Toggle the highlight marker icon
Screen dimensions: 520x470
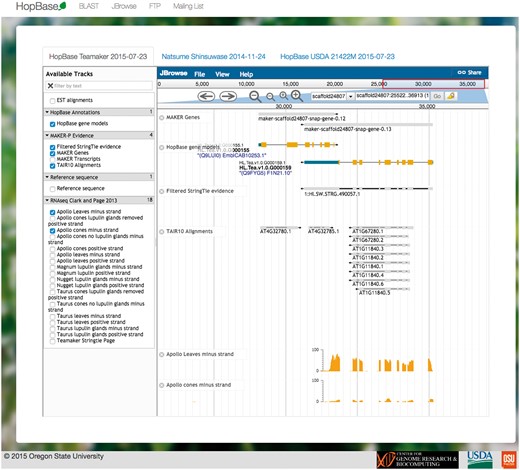point(451,96)
